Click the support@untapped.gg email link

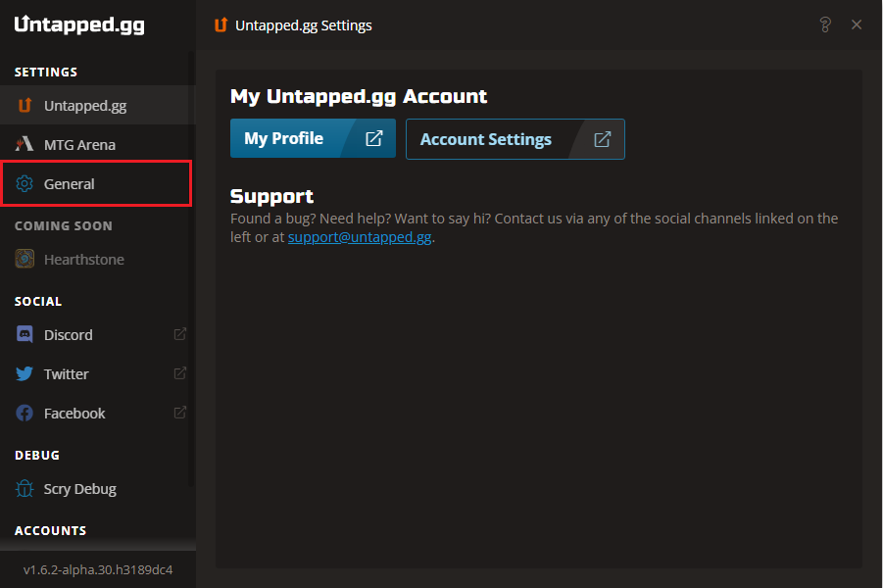coord(360,237)
